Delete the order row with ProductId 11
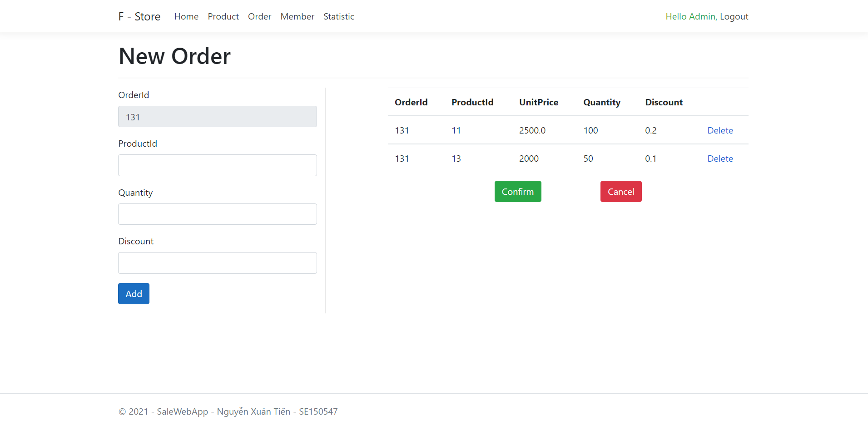The image size is (868, 426). (720, 130)
